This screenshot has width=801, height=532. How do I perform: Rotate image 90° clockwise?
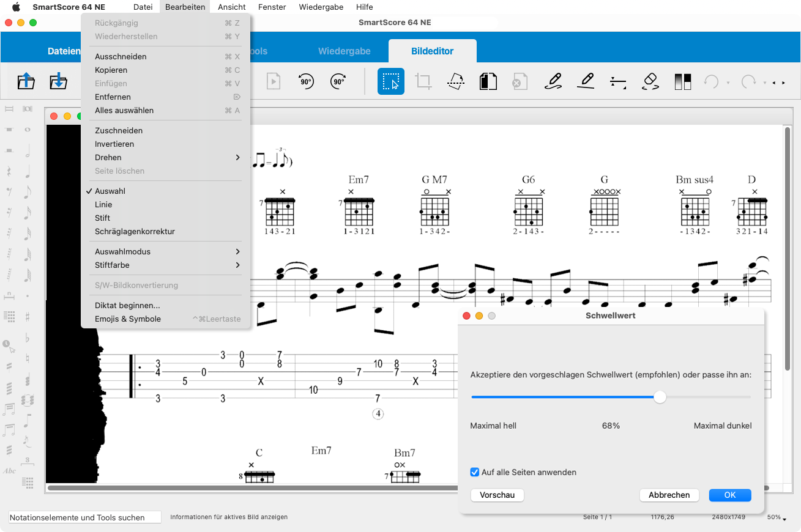[338, 81]
